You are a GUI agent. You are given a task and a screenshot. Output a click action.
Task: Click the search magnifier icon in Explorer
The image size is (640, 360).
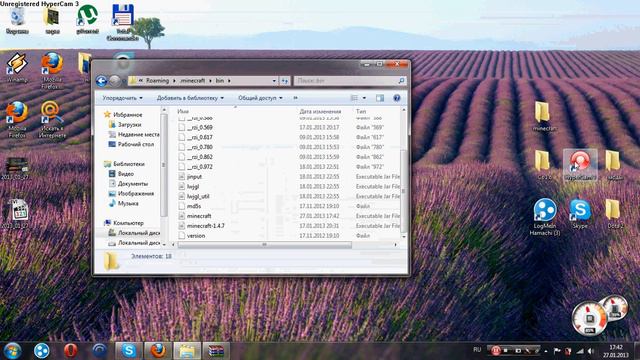point(401,81)
